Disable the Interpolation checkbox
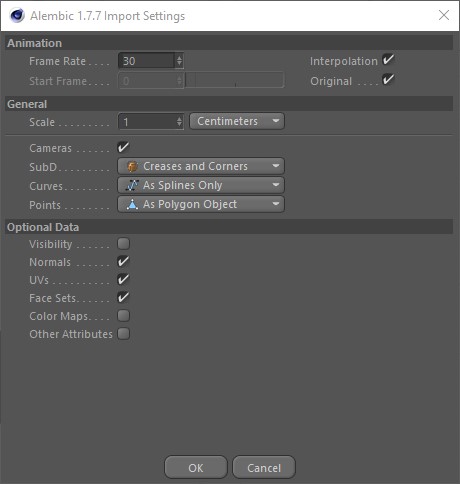This screenshot has height=484, width=460. (388, 60)
